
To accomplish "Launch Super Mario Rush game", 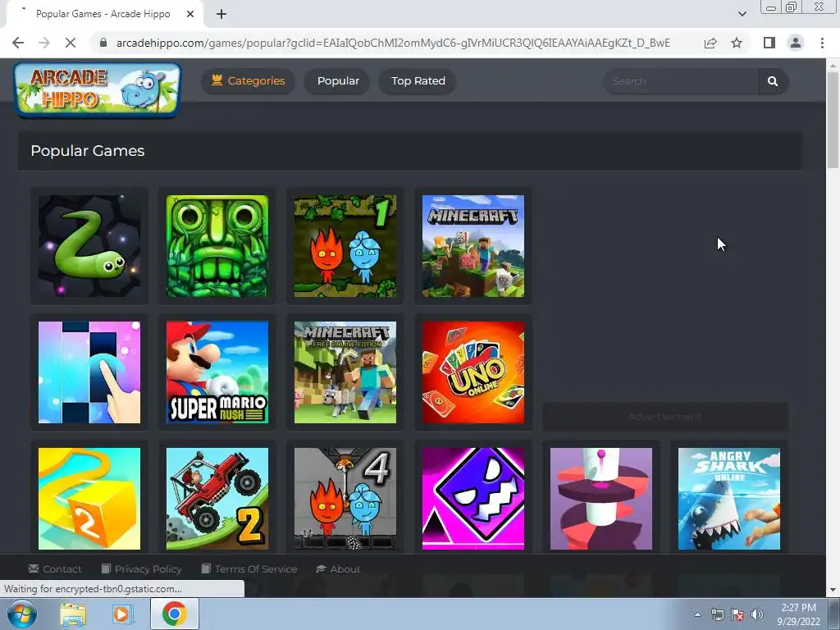I will click(x=217, y=372).
